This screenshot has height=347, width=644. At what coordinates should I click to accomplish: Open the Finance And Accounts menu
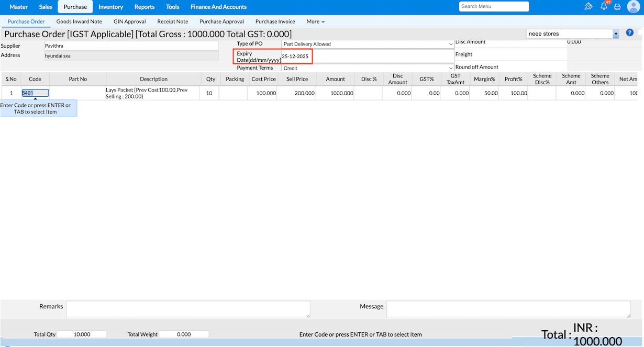click(218, 7)
